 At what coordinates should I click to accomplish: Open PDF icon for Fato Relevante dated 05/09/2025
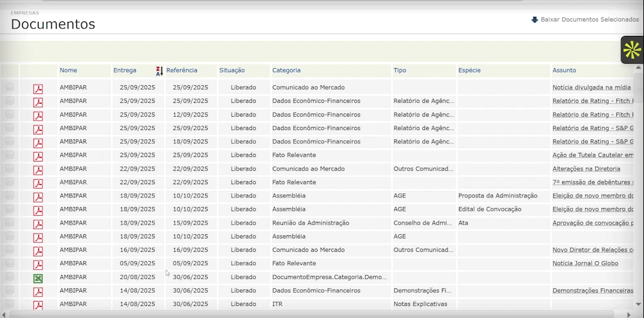point(38,265)
